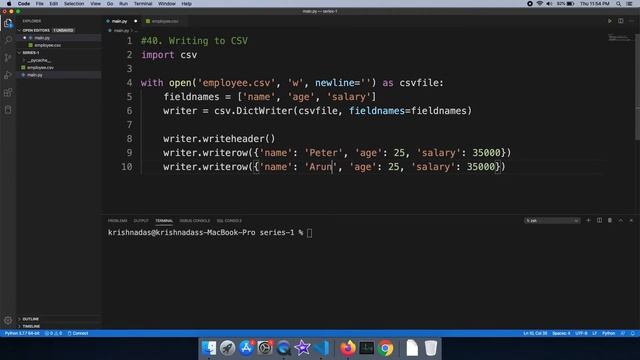Click the editor vertical scrollbar
Image resolution: width=640 pixels, height=360 pixels.
click(637, 87)
